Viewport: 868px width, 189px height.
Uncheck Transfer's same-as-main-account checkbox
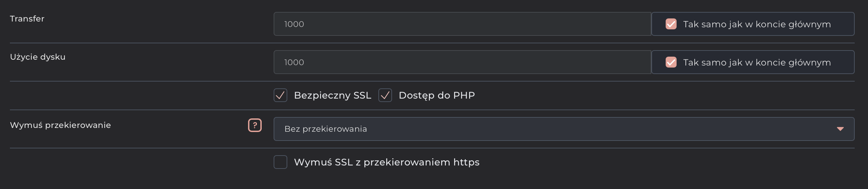(671, 24)
